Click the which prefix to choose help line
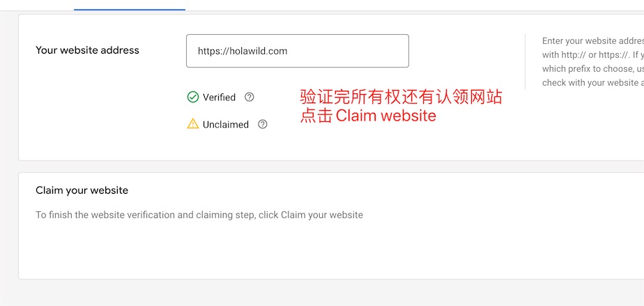644x306 pixels. (593, 68)
